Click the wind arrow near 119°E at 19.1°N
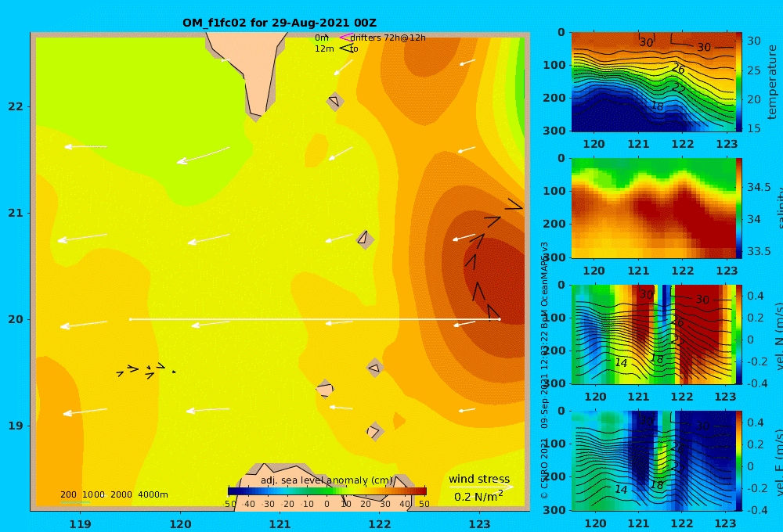This screenshot has height=532, width=783. click(85, 412)
